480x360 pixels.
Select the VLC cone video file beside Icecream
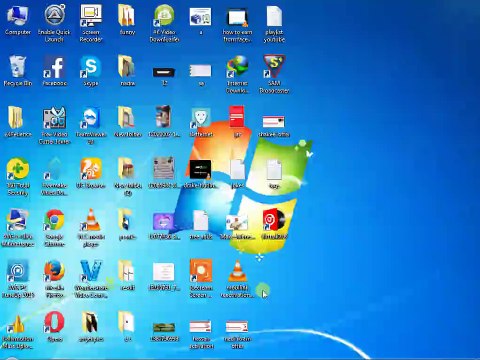pyautogui.click(x=237, y=279)
